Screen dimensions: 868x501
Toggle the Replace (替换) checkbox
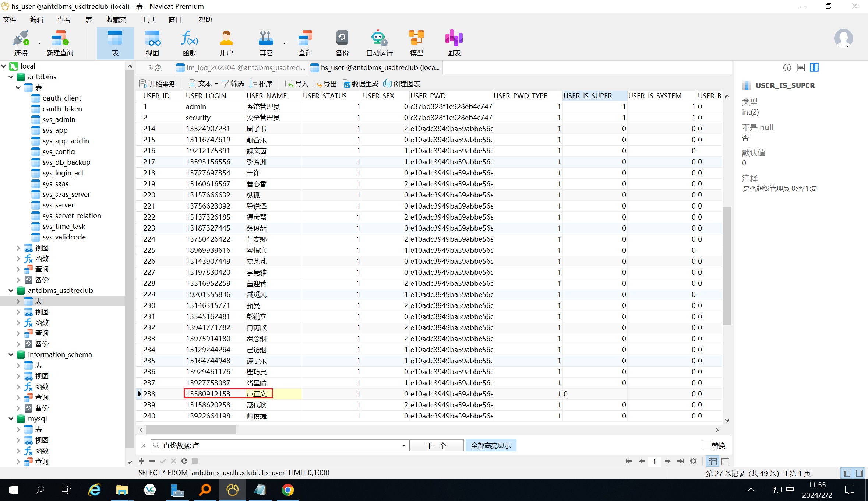coord(706,445)
